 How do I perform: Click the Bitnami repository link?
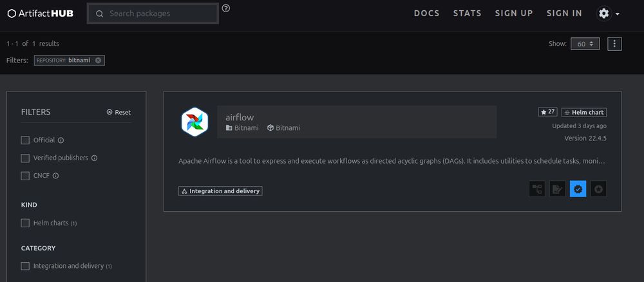[283, 128]
